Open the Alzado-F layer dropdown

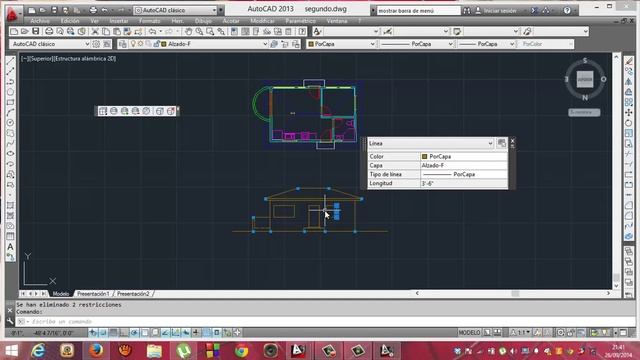coord(265,44)
